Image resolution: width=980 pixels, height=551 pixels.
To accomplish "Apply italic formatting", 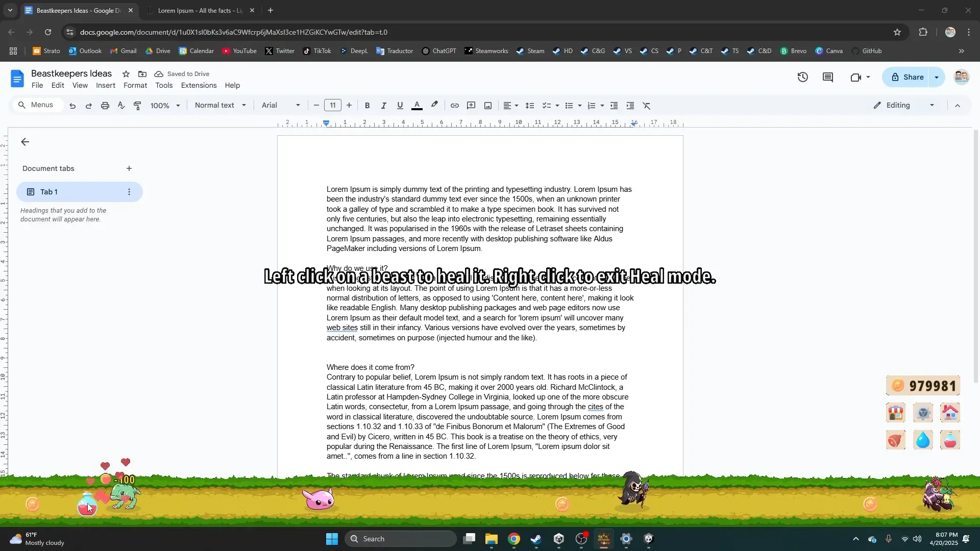I will [383, 105].
